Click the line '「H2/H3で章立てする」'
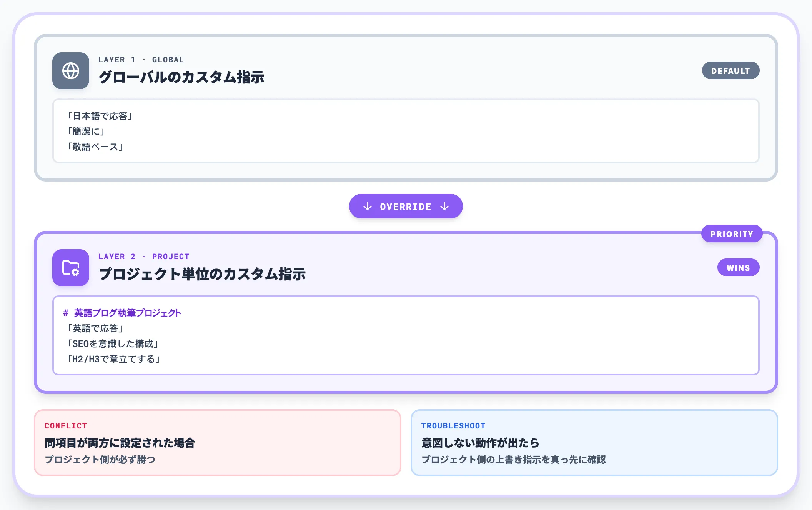Viewport: 812px width, 510px height. [113, 359]
